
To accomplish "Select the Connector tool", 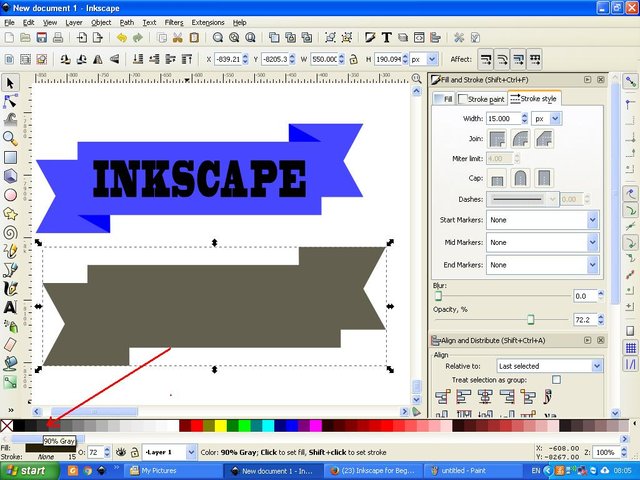I will click(10, 382).
